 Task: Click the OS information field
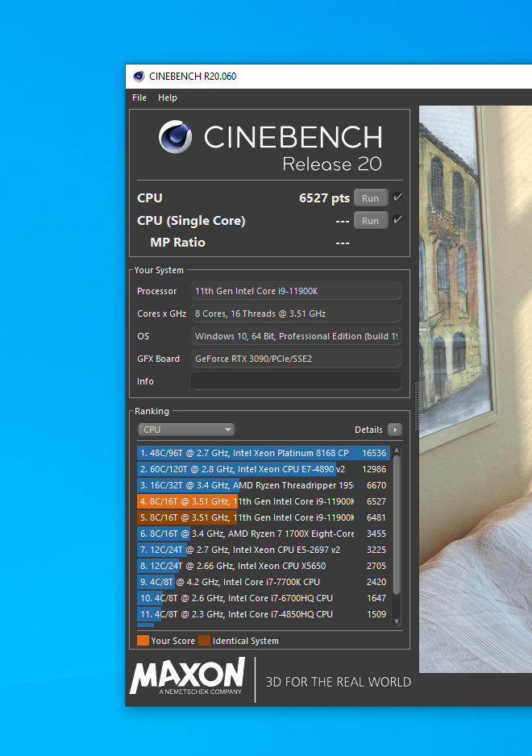pos(296,336)
